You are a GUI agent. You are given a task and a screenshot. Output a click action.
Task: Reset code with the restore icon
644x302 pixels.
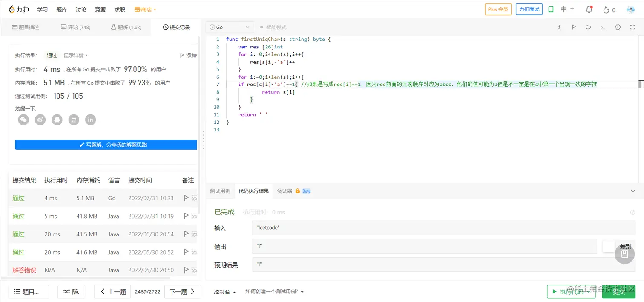tap(588, 27)
